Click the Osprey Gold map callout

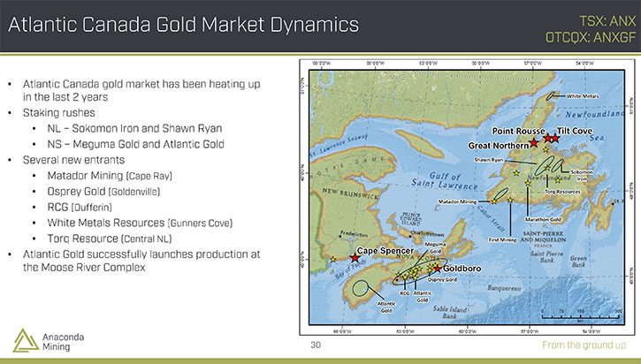[x=442, y=280]
